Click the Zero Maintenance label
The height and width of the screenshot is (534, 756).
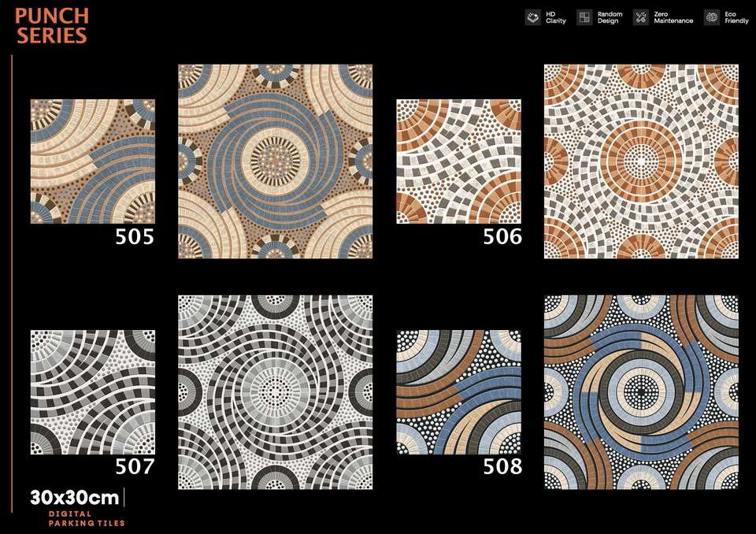[673, 18]
